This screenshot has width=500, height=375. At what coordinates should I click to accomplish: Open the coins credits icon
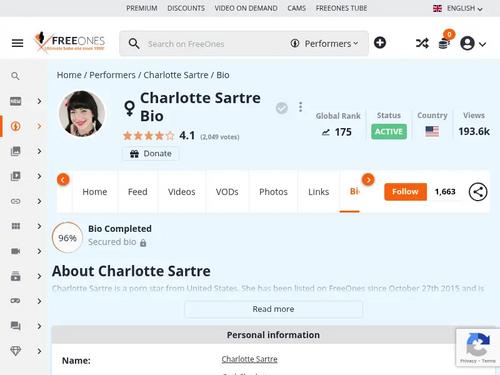click(444, 43)
